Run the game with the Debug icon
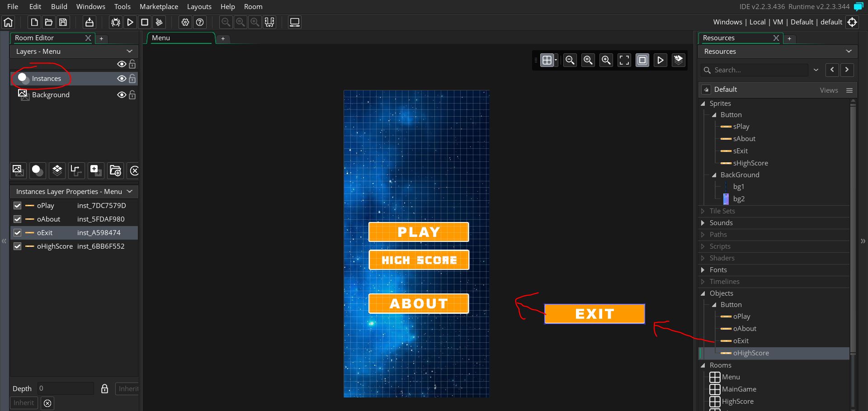Image resolution: width=868 pixels, height=411 pixels. (115, 22)
